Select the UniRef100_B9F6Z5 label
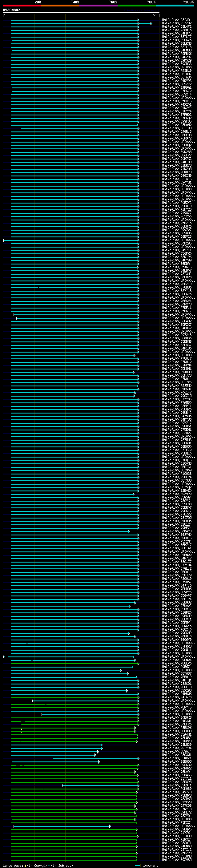197x868 pixels. click(x=177, y=40)
